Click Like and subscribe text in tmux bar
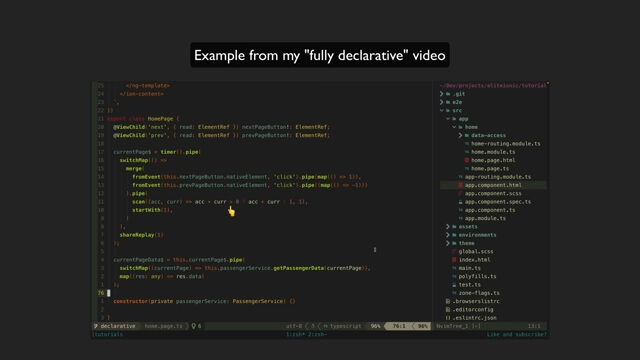 tap(516, 334)
